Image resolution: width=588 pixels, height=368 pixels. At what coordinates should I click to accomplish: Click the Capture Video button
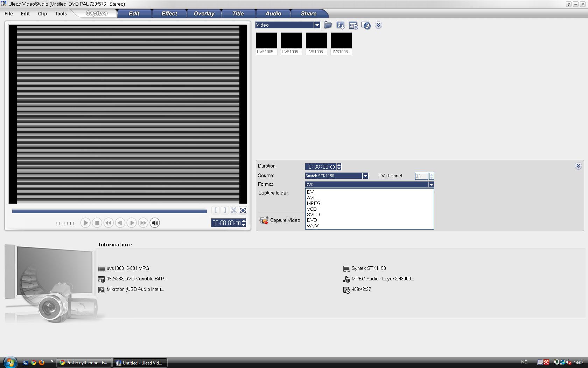point(280,220)
